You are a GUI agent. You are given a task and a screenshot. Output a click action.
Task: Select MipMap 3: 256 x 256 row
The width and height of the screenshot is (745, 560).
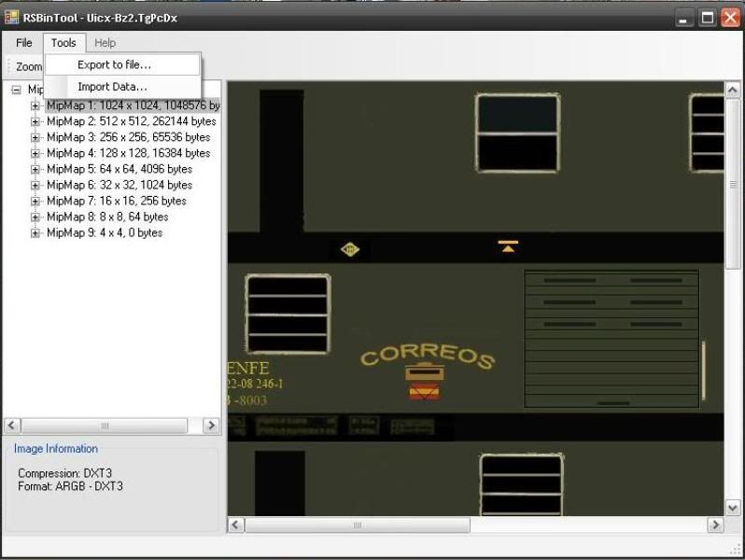click(128, 137)
